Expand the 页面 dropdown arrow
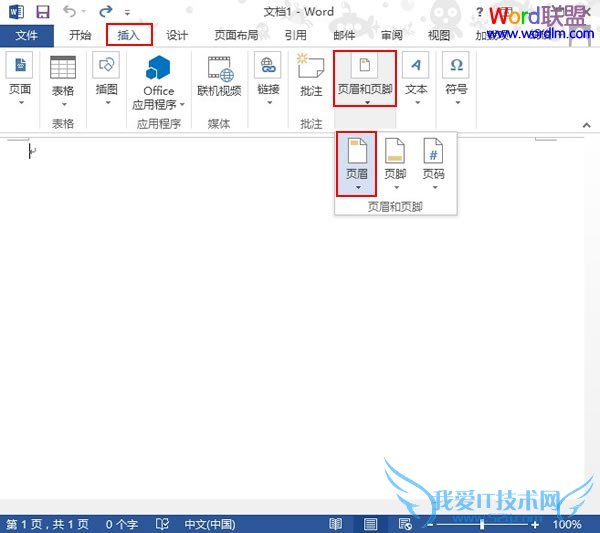Viewport: 600px width, 533px height. point(21,103)
